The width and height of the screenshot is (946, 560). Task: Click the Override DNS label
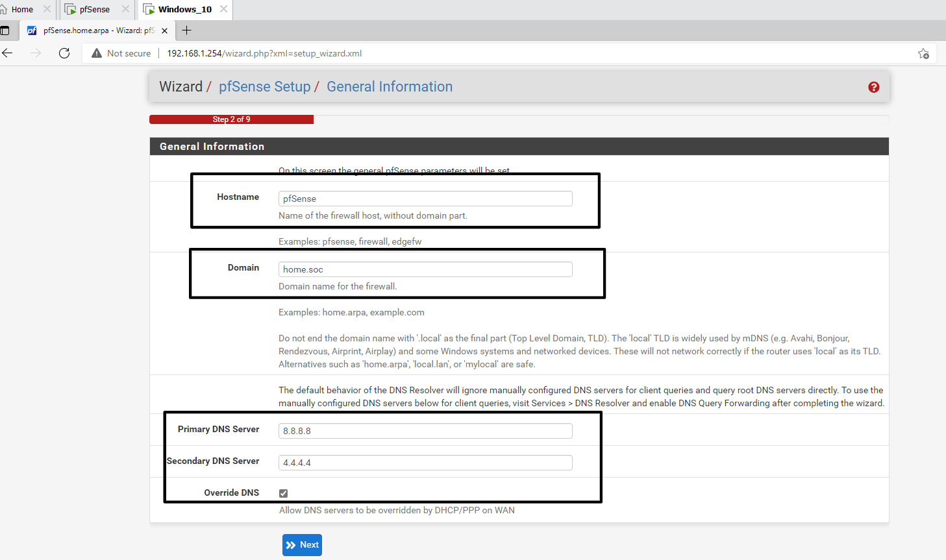231,493
